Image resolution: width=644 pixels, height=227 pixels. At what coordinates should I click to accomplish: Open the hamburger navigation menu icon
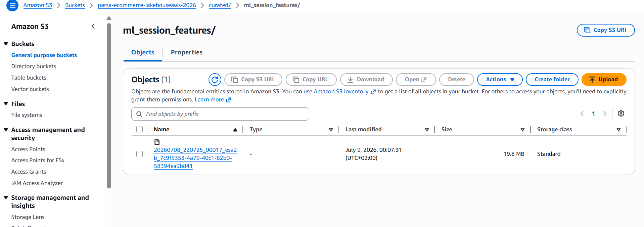pyautogui.click(x=12, y=5)
